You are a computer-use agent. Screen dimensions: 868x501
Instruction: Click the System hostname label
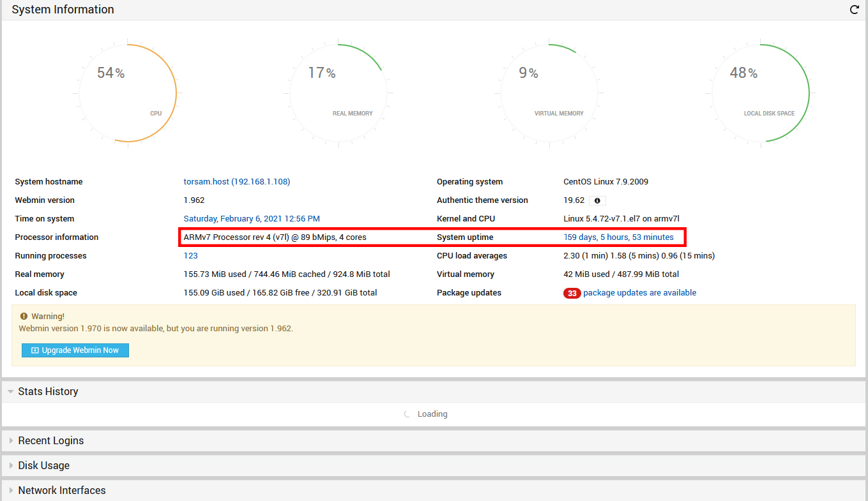[x=49, y=182]
